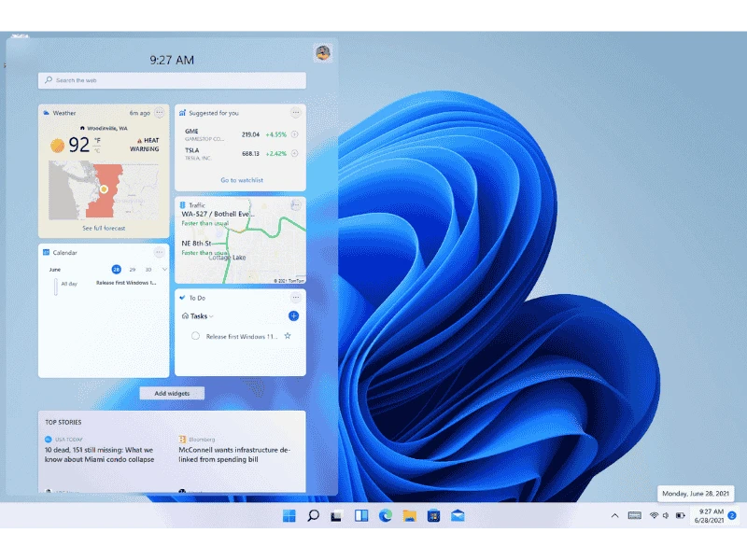Open the Calendar widget more options menu
The image size is (747, 560).
click(x=159, y=252)
